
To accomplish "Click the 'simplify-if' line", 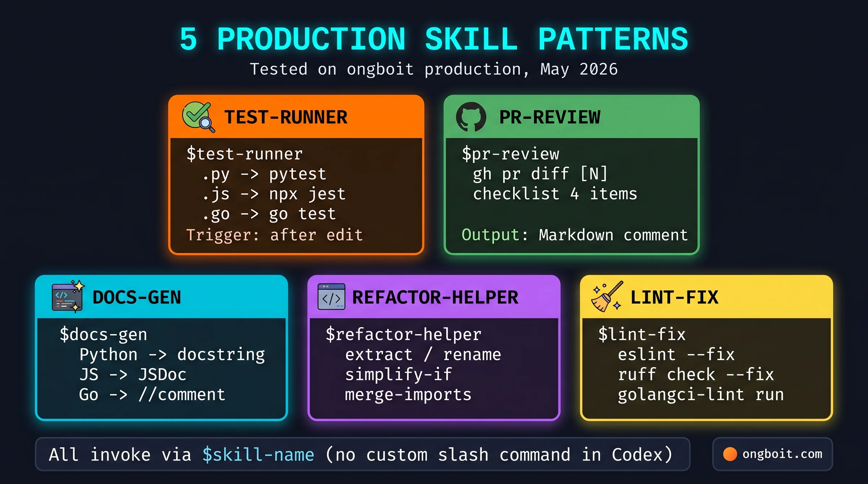I will pyautogui.click(x=399, y=374).
